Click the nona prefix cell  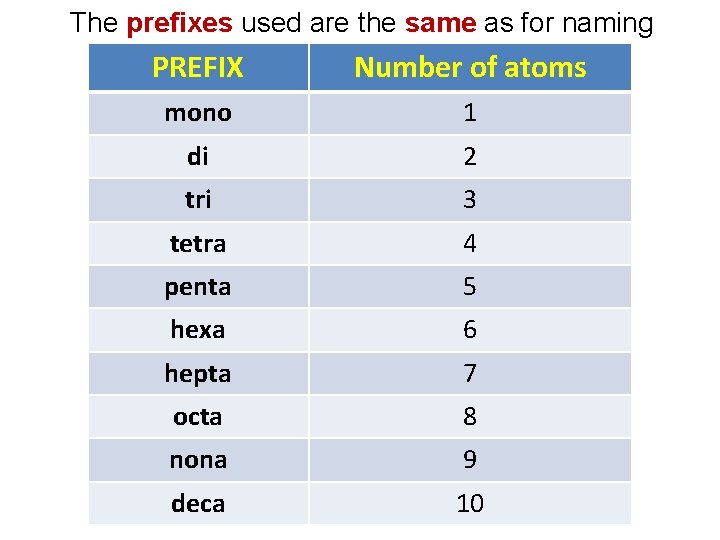(x=198, y=460)
